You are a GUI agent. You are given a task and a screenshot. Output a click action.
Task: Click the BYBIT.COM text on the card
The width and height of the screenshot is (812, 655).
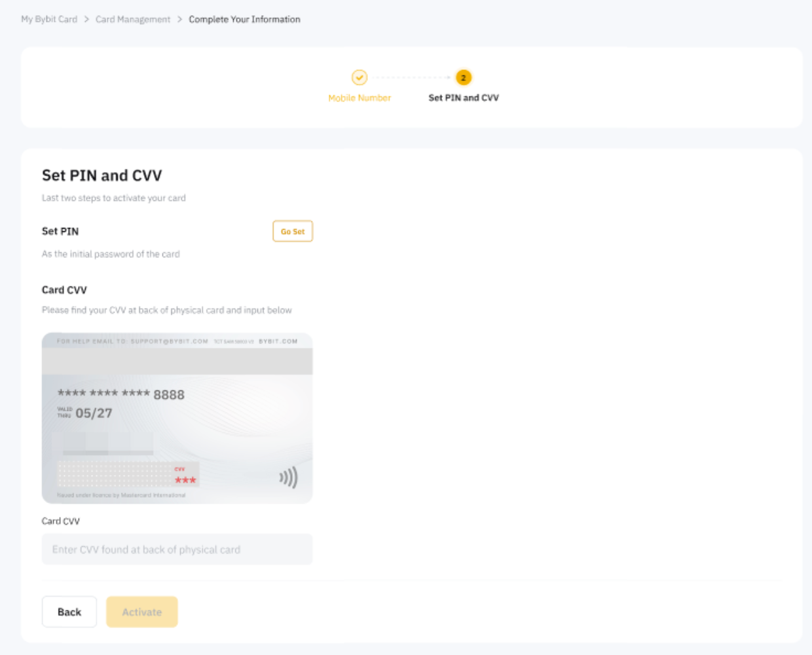click(278, 341)
